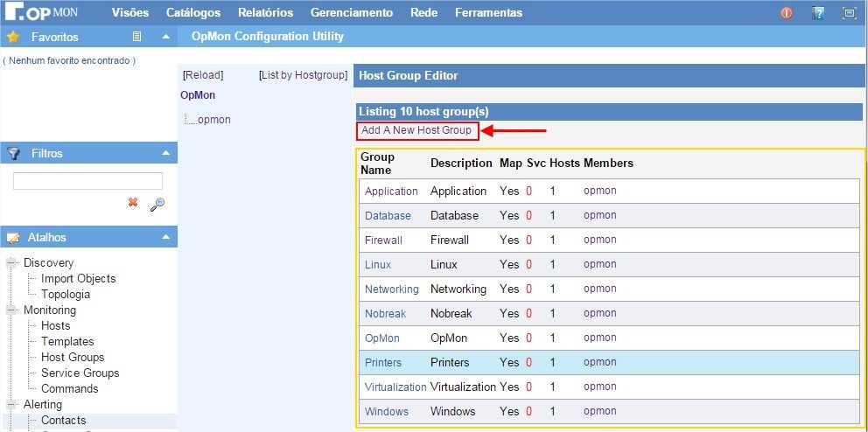868x432 pixels.
Task: Collapse the Atalhos panel
Action: click(165, 237)
